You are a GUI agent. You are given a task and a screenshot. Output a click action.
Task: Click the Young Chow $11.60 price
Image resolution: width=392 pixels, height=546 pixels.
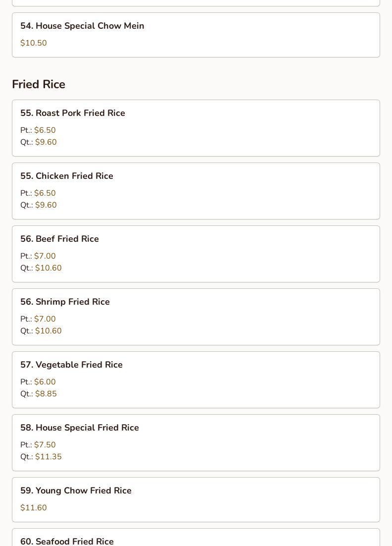(x=34, y=508)
